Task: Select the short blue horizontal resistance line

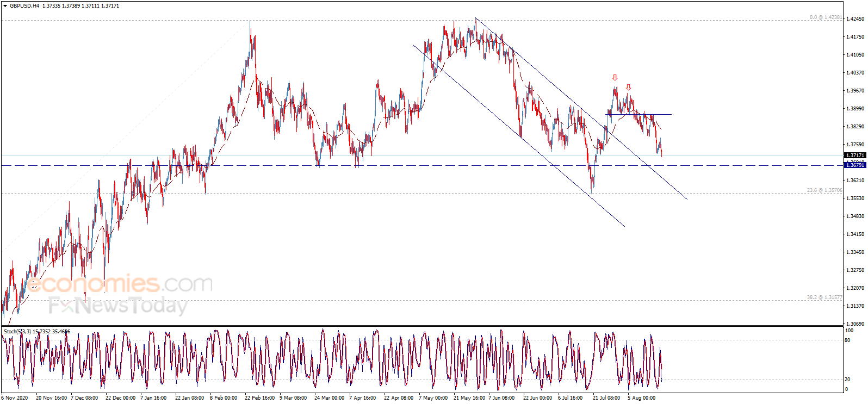Action: (x=638, y=114)
